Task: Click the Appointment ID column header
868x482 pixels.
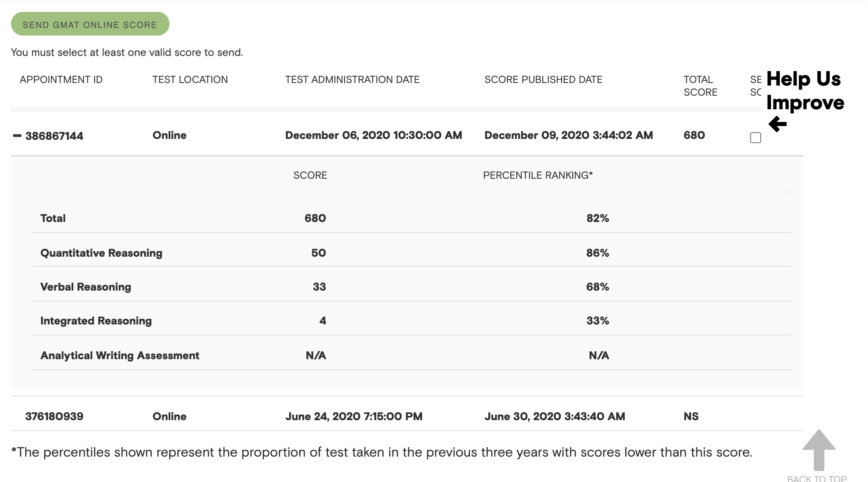Action: point(61,80)
